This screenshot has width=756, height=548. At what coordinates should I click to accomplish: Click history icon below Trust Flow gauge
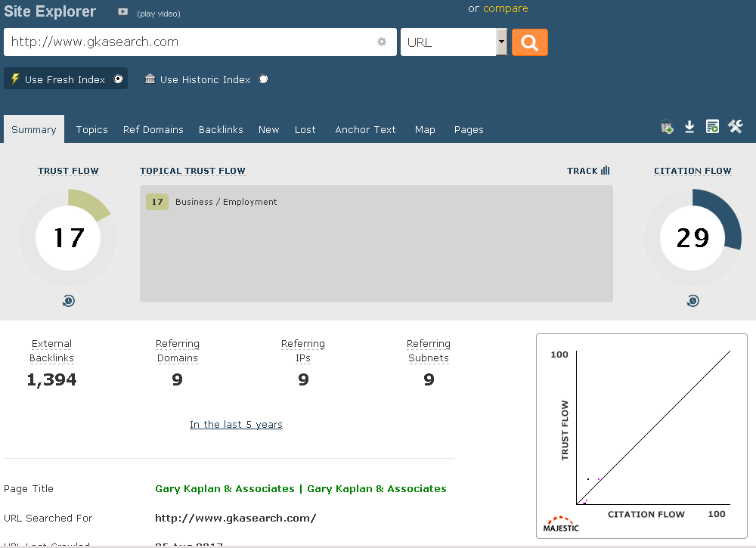coord(68,301)
